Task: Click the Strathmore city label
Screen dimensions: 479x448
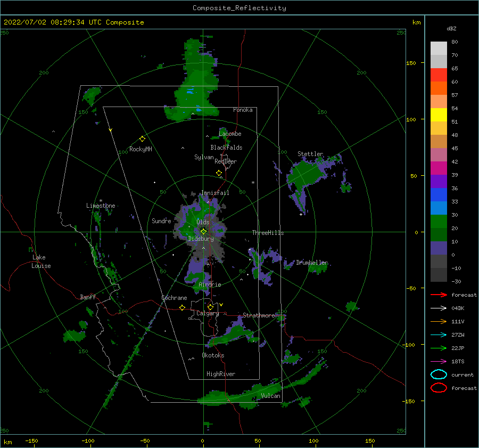Action: click(x=259, y=315)
